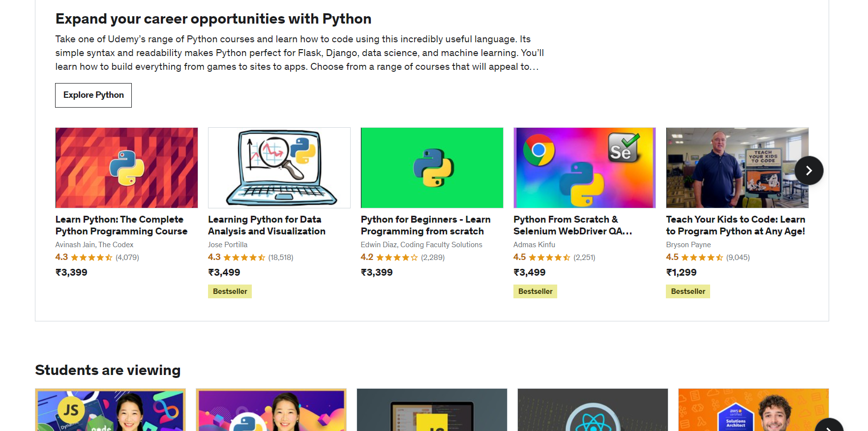Open the React logo course thumbnail
Screen dimensions: 868x431
593,410
